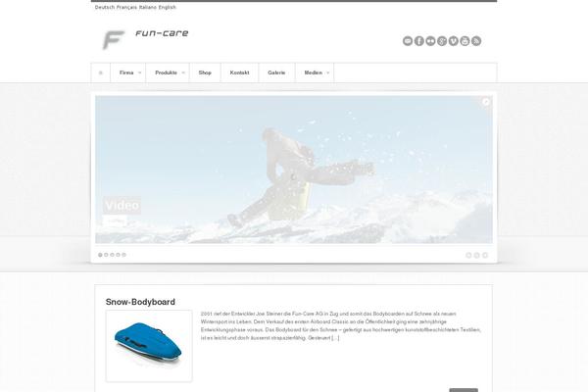Expand the Produkte menu dropdown
The width and height of the screenshot is (588, 392).
tap(168, 73)
